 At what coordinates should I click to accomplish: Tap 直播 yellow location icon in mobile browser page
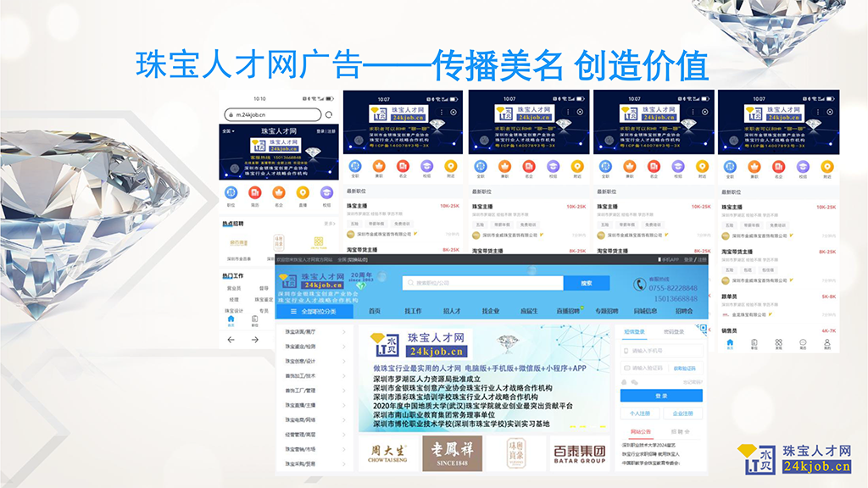click(303, 192)
